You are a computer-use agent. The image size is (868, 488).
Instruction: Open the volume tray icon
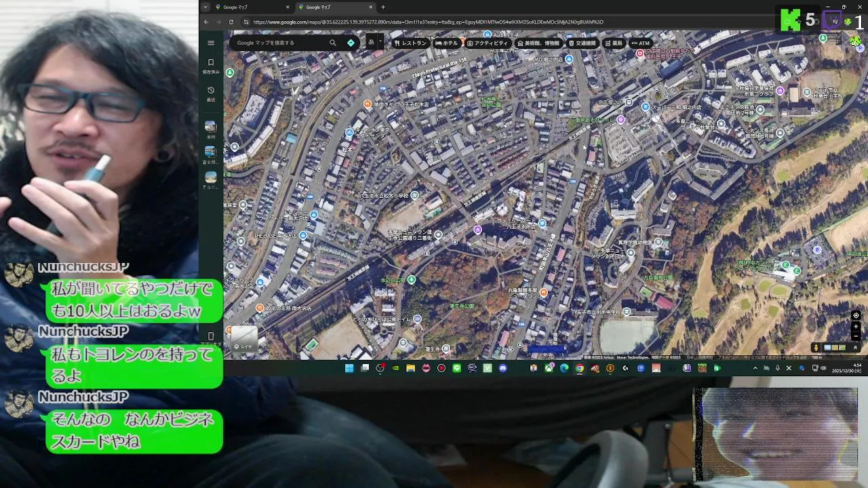pos(824,368)
